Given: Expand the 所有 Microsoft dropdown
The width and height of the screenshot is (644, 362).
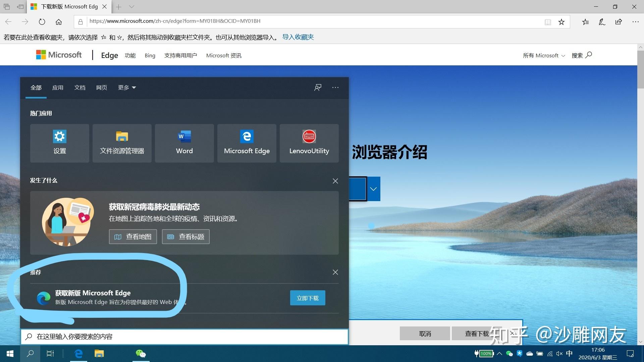Looking at the screenshot, I should [x=544, y=56].
